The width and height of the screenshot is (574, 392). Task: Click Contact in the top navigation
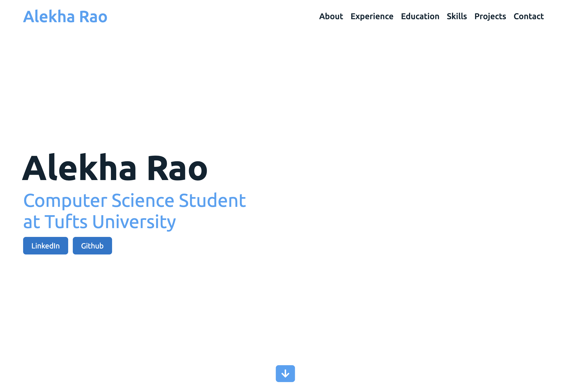528,16
